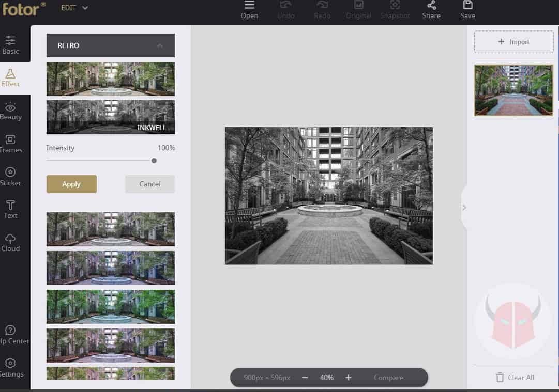This screenshot has height=392, width=559.
Task: Open the Sticker panel
Action: click(x=10, y=176)
